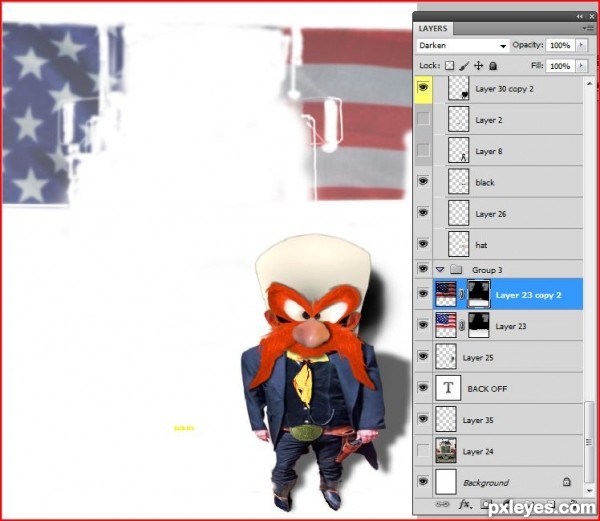Lock image pixels brush icon
Viewport: 600px width, 521px height.
[x=464, y=66]
